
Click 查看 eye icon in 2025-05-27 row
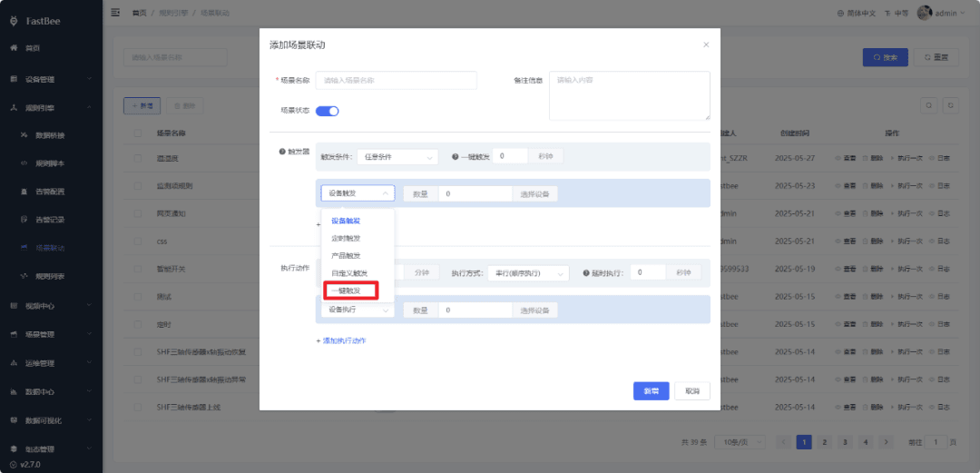tap(838, 158)
